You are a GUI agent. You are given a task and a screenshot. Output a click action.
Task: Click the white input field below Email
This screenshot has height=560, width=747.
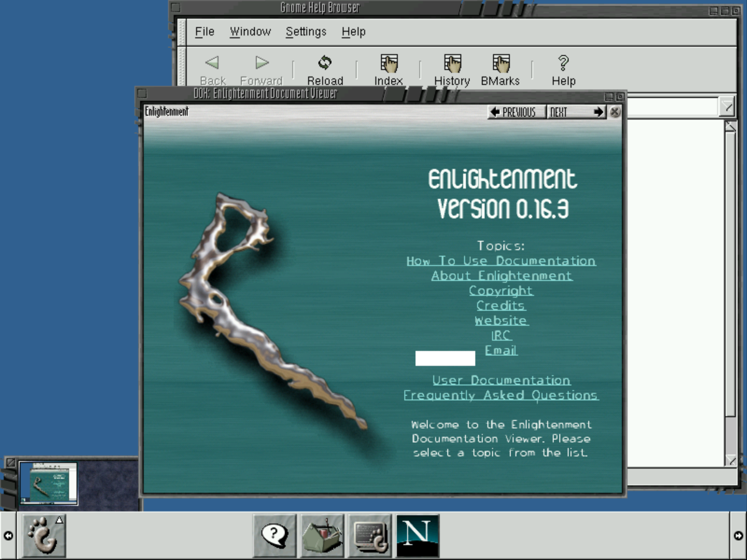[445, 358]
